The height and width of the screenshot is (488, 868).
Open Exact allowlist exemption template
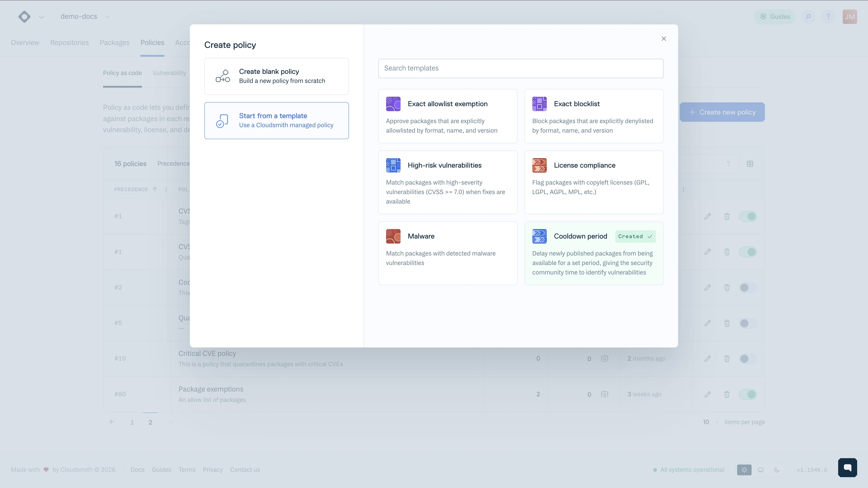448,116
